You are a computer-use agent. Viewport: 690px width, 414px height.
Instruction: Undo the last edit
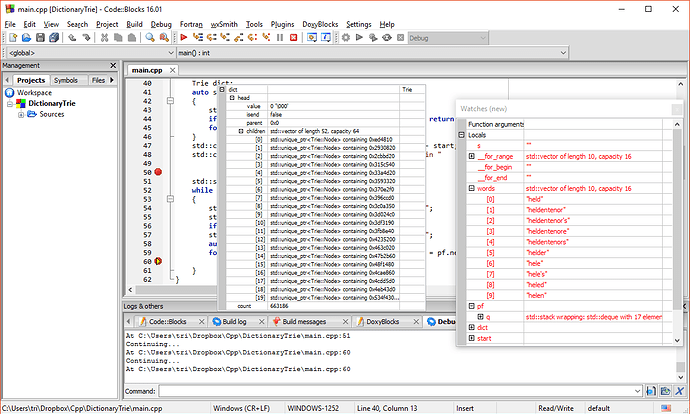point(72,38)
